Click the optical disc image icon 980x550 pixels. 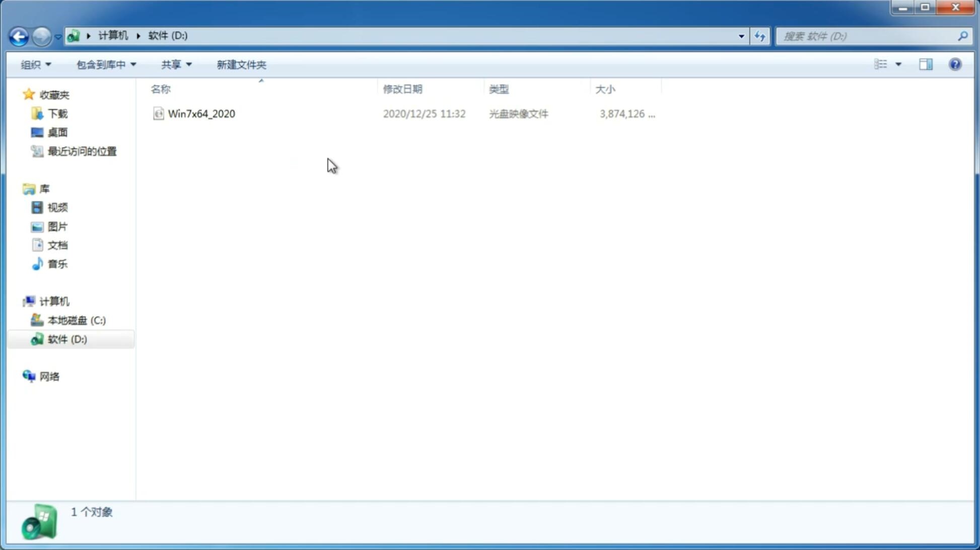158,113
